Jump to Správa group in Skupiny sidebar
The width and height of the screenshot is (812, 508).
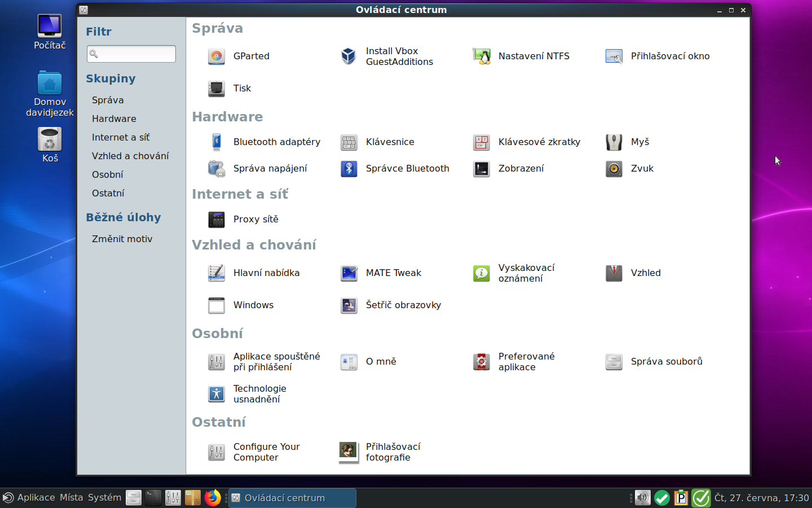click(108, 100)
